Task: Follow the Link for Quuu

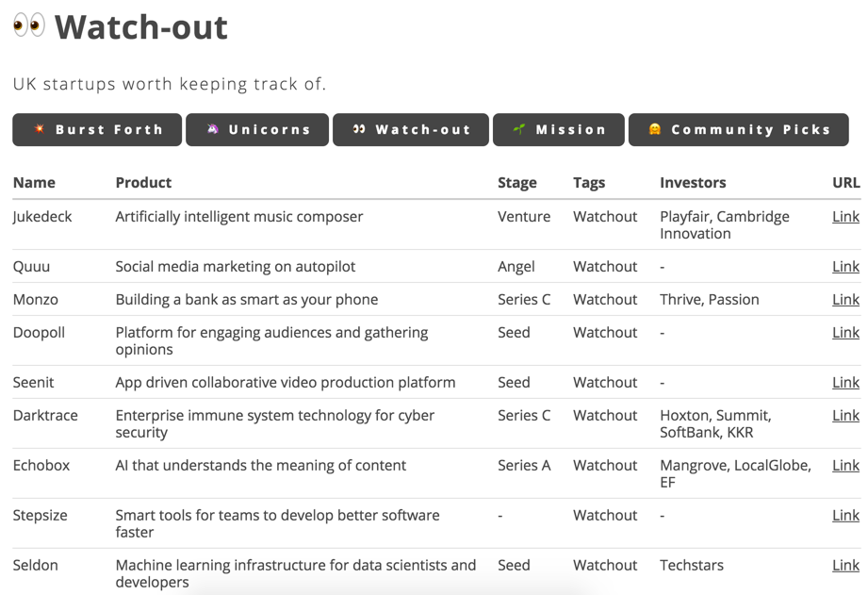Action: point(845,267)
